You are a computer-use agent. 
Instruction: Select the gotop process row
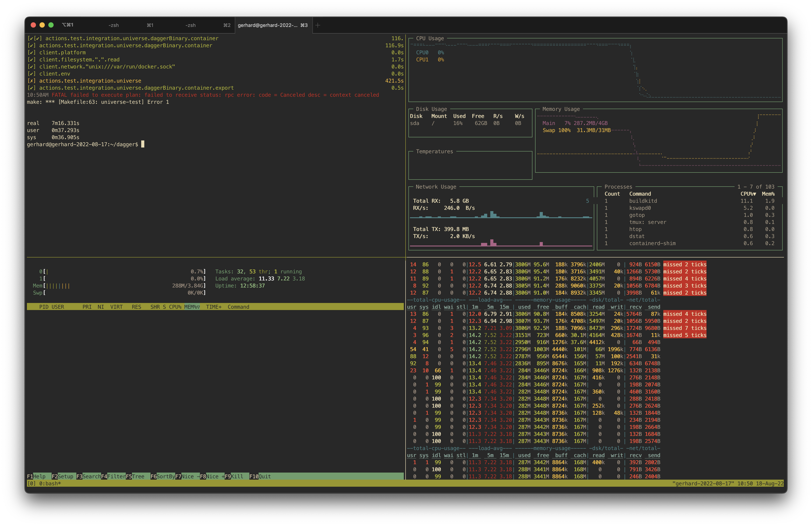pos(689,215)
